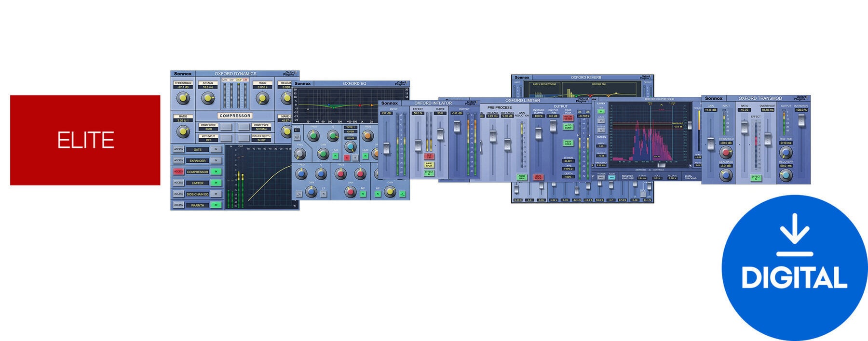Click the blue LF Q knob in Oxford EQ

point(321,174)
